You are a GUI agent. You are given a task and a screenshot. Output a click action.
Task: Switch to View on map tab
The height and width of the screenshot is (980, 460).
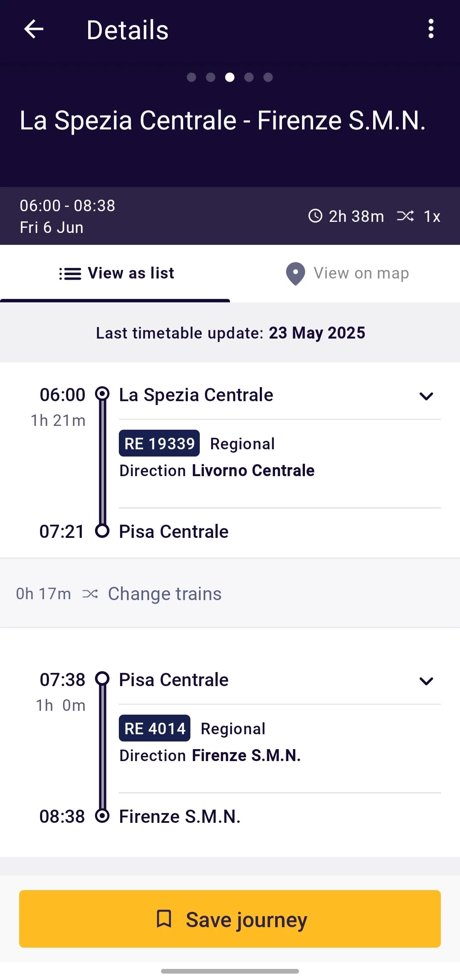point(346,273)
